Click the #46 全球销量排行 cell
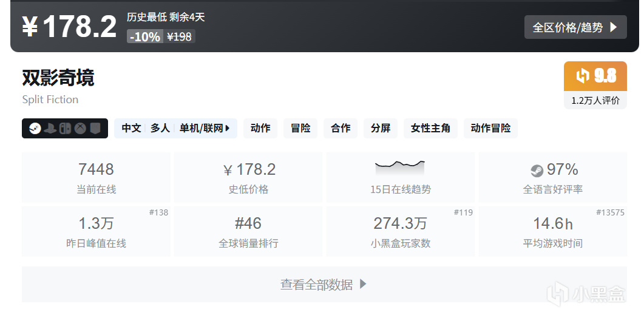 (x=248, y=231)
